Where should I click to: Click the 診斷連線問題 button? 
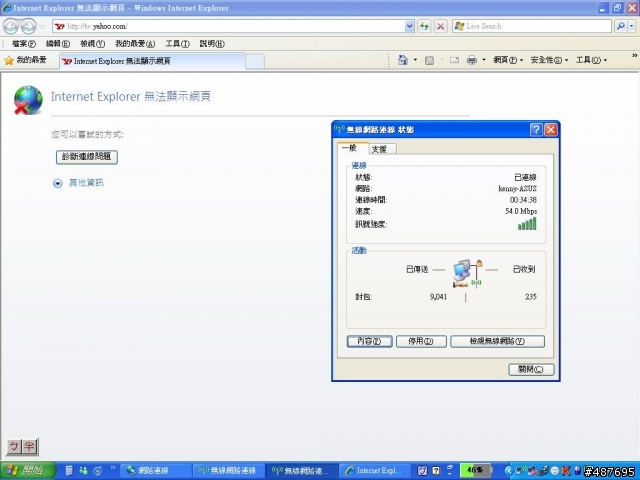[x=87, y=157]
